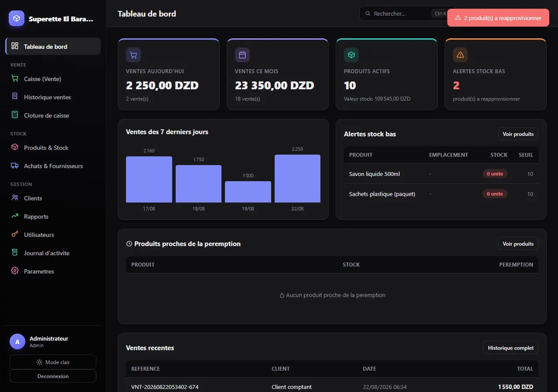Screen dimensions: 558x392
Task: Click the warning triangle icon in Alertes stock bas card
Action: point(460,55)
